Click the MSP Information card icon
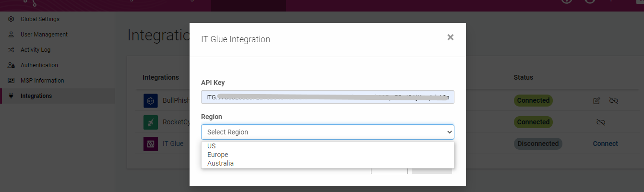 coord(11,81)
